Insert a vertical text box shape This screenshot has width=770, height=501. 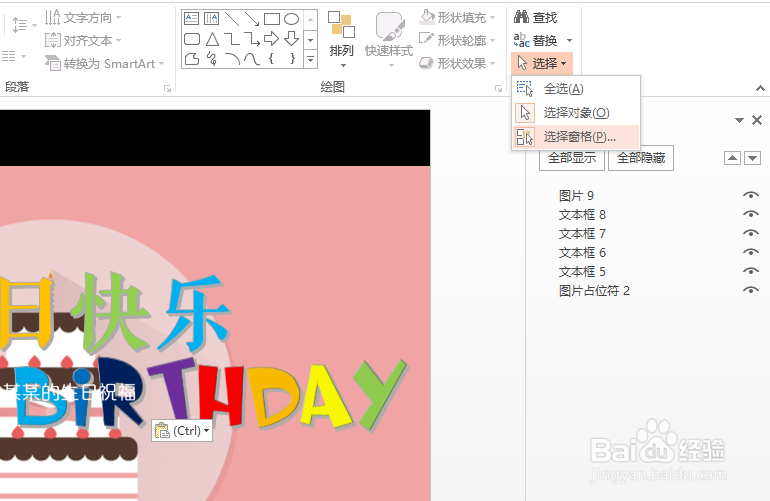pyautogui.click(x=211, y=19)
